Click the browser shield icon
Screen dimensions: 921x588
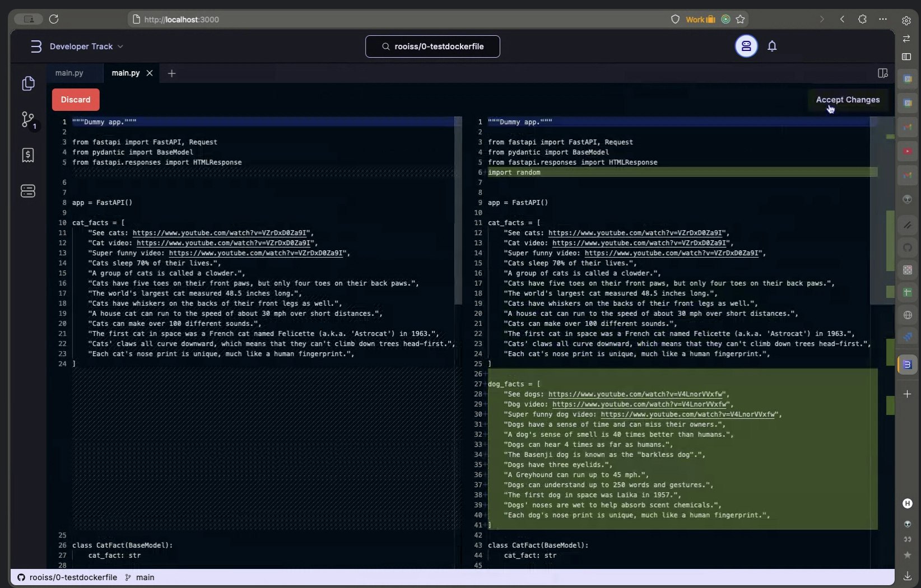[676, 19]
